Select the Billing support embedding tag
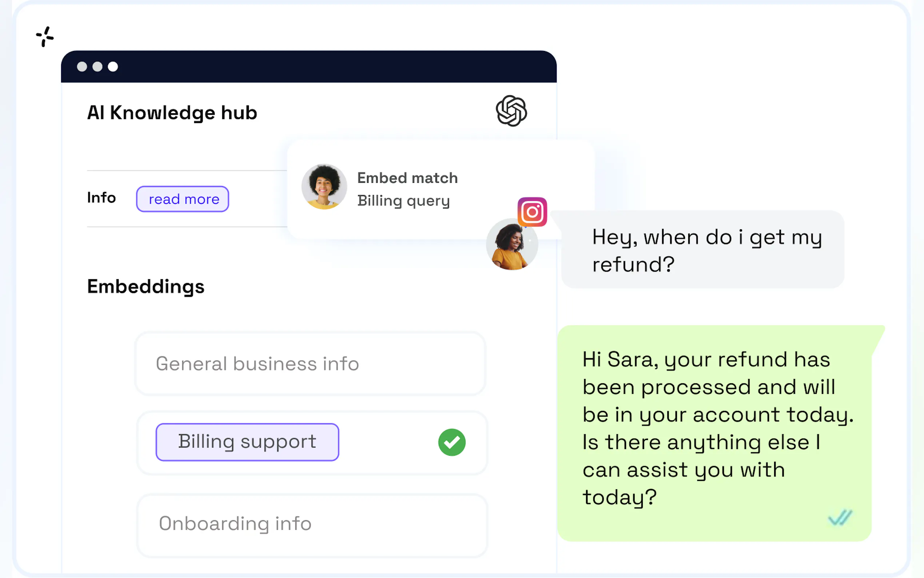Viewport: 924px width, 578px height. pyautogui.click(x=247, y=442)
